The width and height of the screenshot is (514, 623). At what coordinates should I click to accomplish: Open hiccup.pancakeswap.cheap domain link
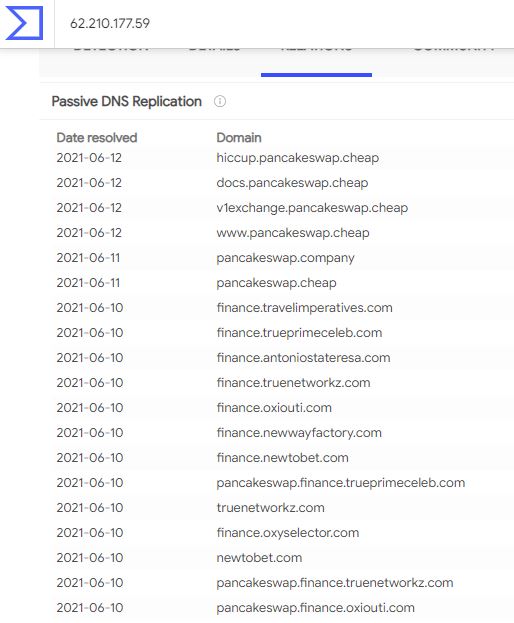[298, 158]
